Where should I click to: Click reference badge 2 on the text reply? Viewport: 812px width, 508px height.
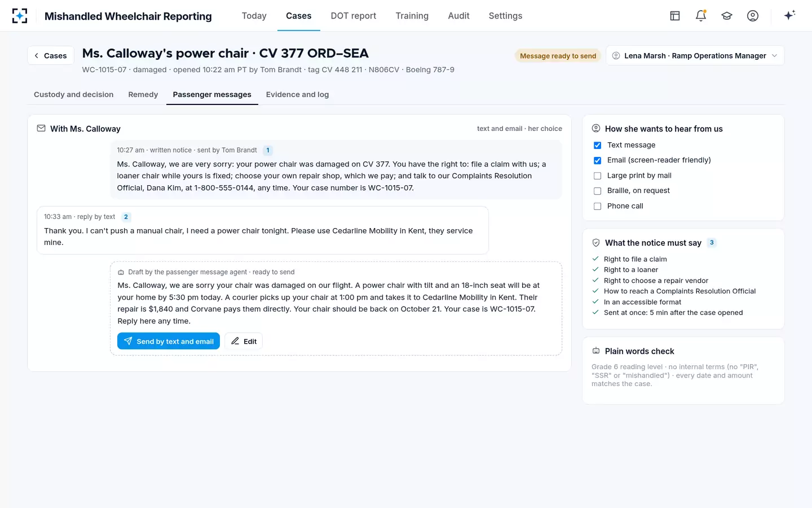point(126,217)
